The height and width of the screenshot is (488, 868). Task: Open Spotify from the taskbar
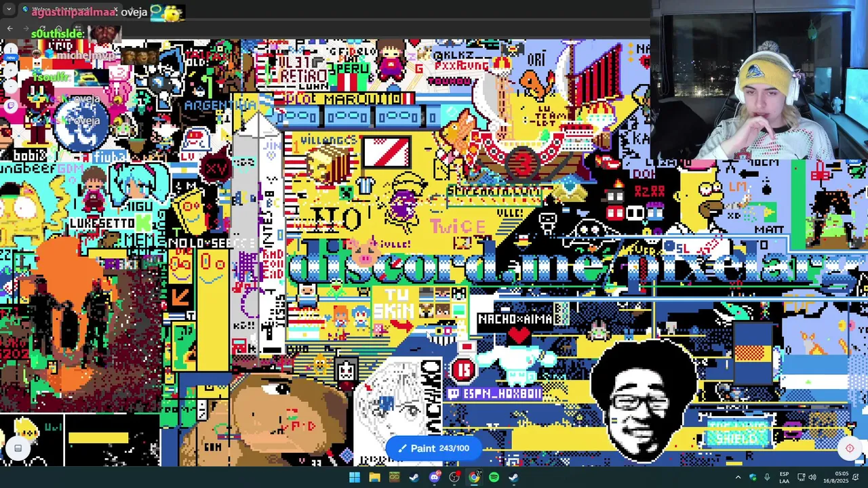(x=494, y=478)
